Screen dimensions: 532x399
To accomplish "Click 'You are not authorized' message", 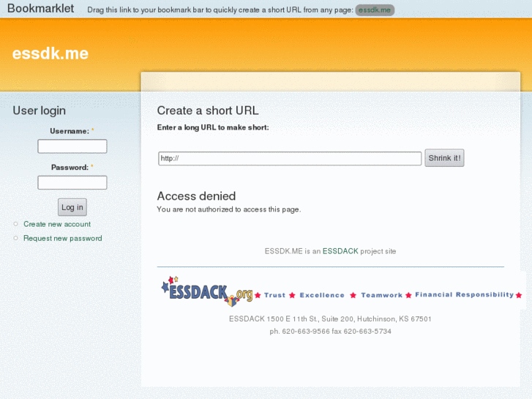I will pyautogui.click(x=228, y=209).
